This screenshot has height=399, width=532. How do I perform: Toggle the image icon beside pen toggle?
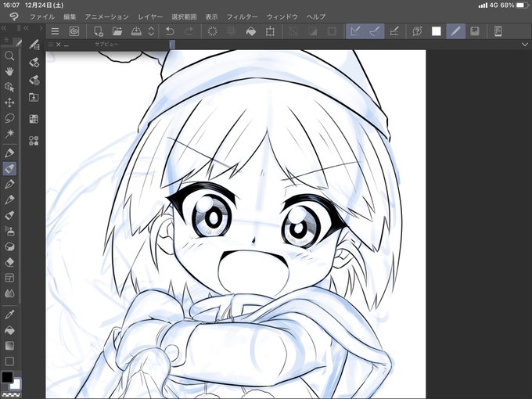pyautogui.click(x=475, y=31)
